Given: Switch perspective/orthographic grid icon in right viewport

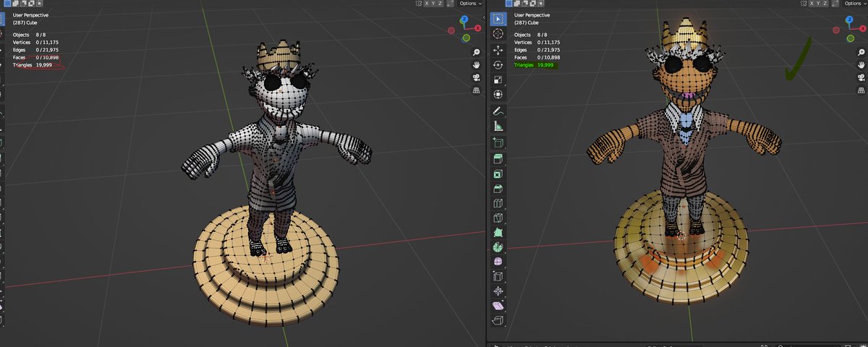Looking at the screenshot, I should pyautogui.click(x=861, y=90).
